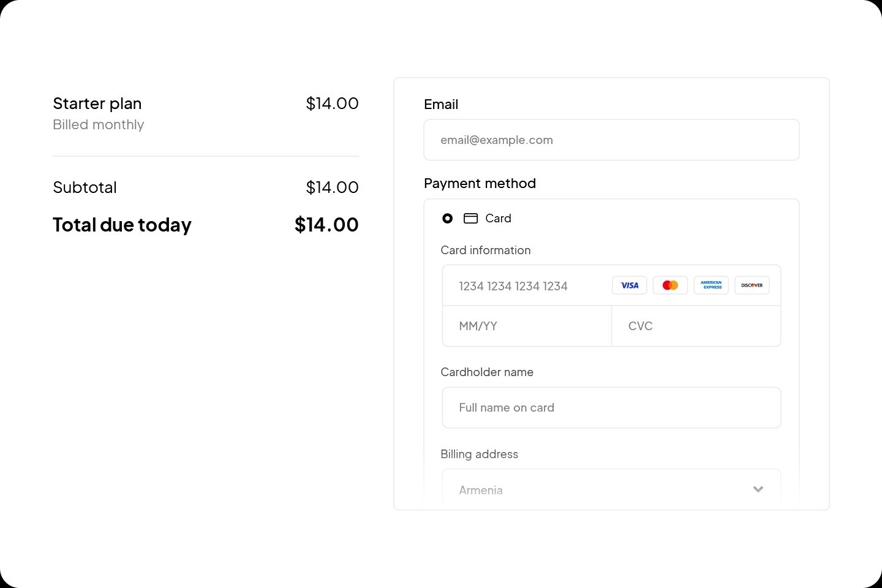The height and width of the screenshot is (588, 882).
Task: Click the email address input field
Action: 611,140
